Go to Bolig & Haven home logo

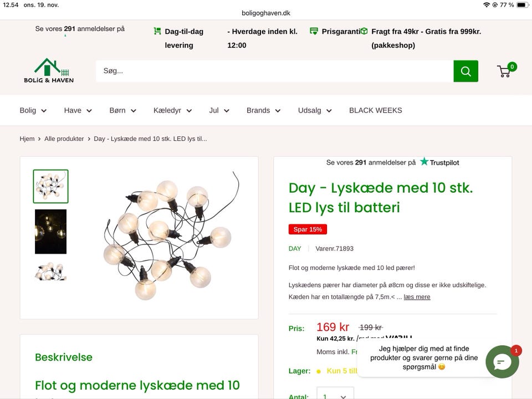(x=49, y=71)
